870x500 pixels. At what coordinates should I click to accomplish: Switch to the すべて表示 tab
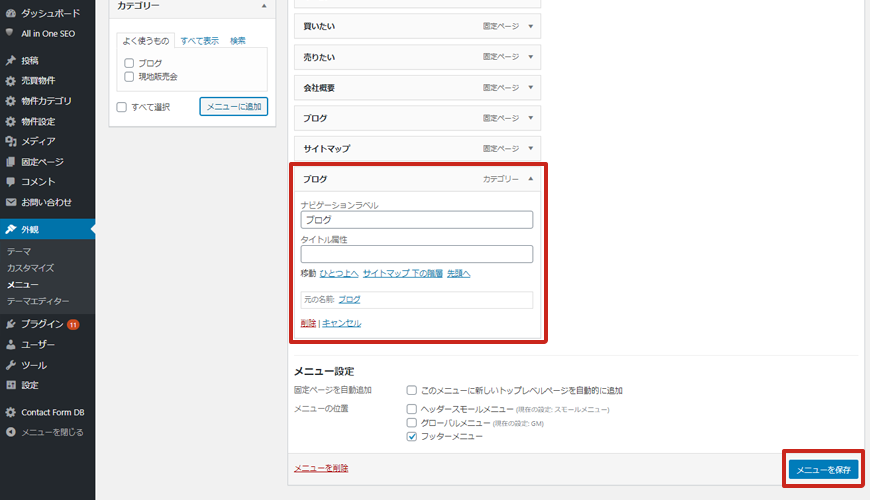[199, 41]
